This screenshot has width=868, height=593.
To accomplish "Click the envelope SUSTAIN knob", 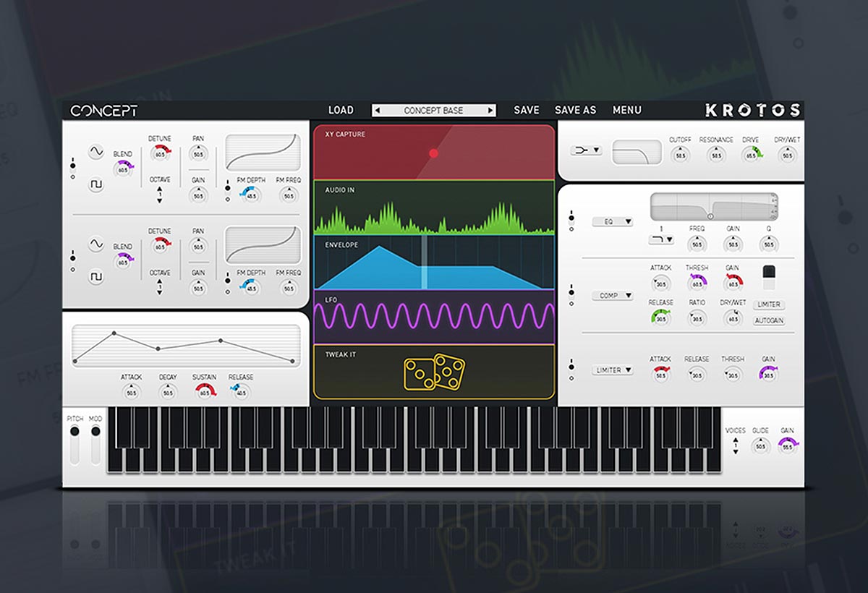I will [x=205, y=392].
